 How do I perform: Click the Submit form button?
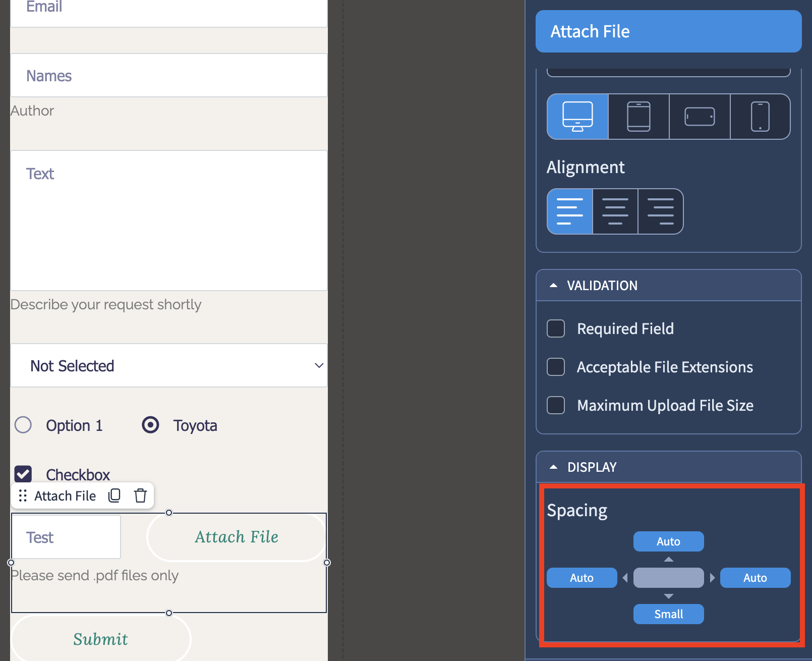[101, 638]
